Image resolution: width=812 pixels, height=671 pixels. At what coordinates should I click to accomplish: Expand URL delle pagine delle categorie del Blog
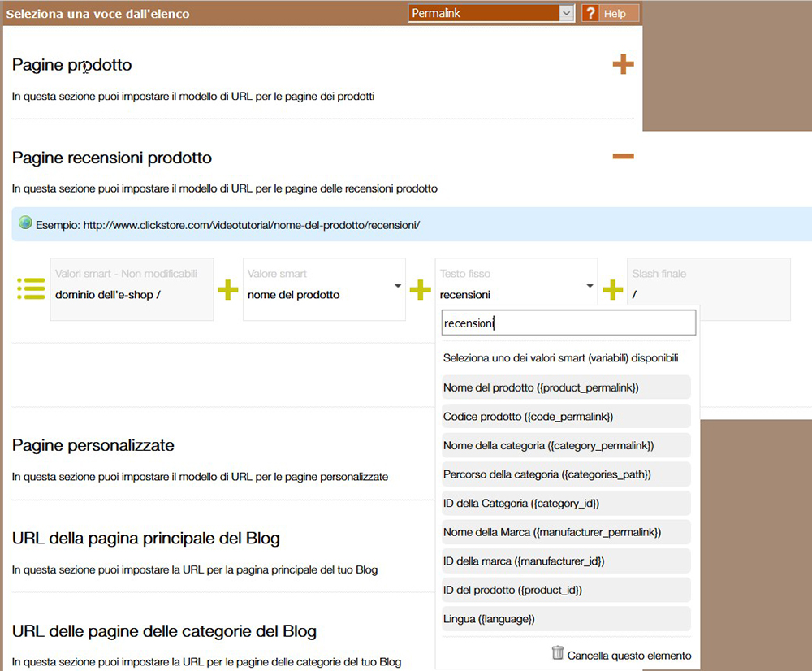pos(164,631)
